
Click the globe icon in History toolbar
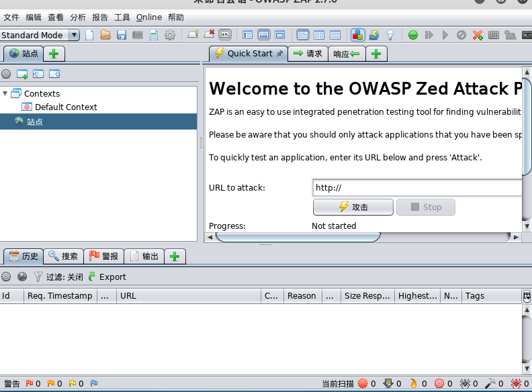pyautogui.click(x=22, y=277)
